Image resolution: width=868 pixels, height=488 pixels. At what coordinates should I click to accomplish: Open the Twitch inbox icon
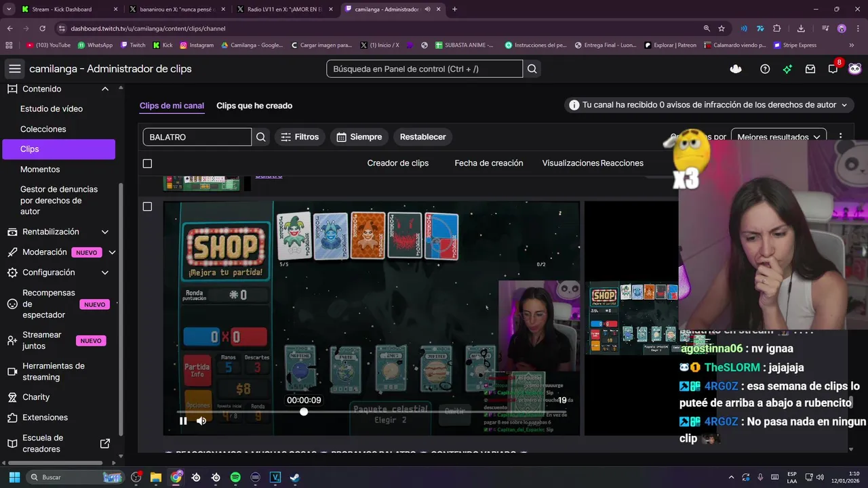[810, 68]
